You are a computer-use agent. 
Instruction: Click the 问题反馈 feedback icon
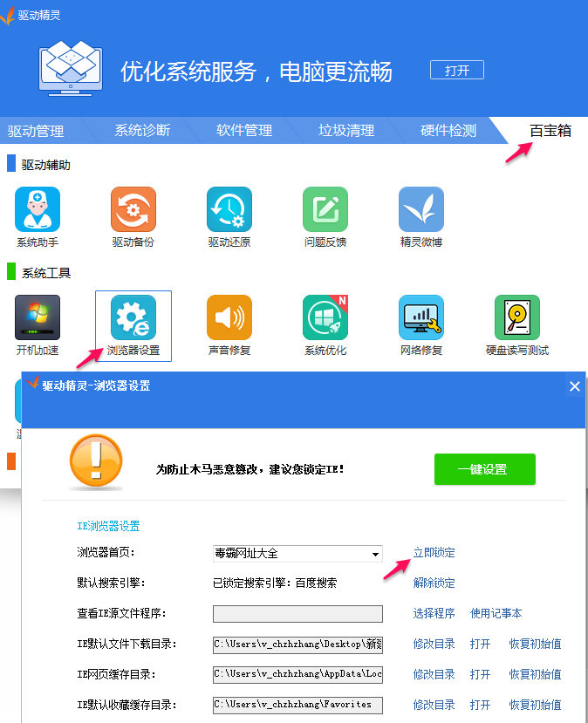(x=325, y=209)
